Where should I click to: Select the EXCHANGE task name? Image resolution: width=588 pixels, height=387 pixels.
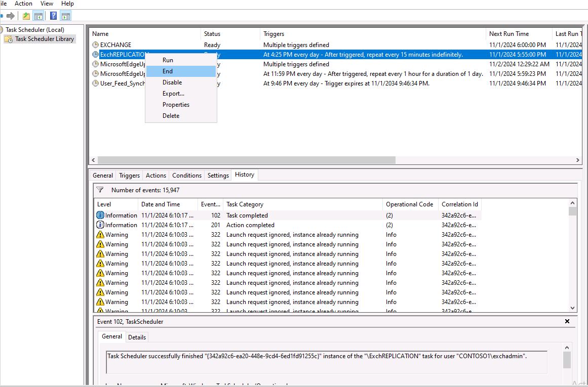click(x=115, y=45)
